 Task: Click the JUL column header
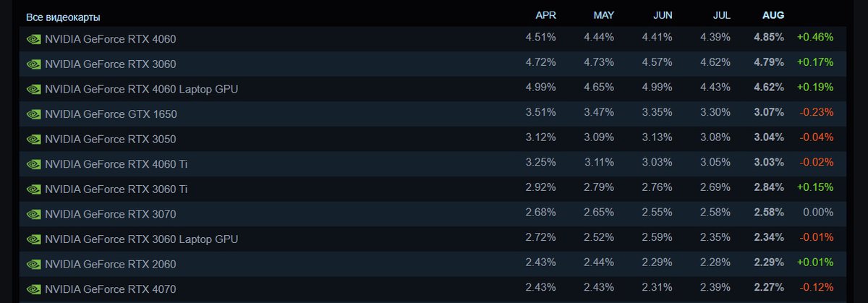(x=720, y=15)
